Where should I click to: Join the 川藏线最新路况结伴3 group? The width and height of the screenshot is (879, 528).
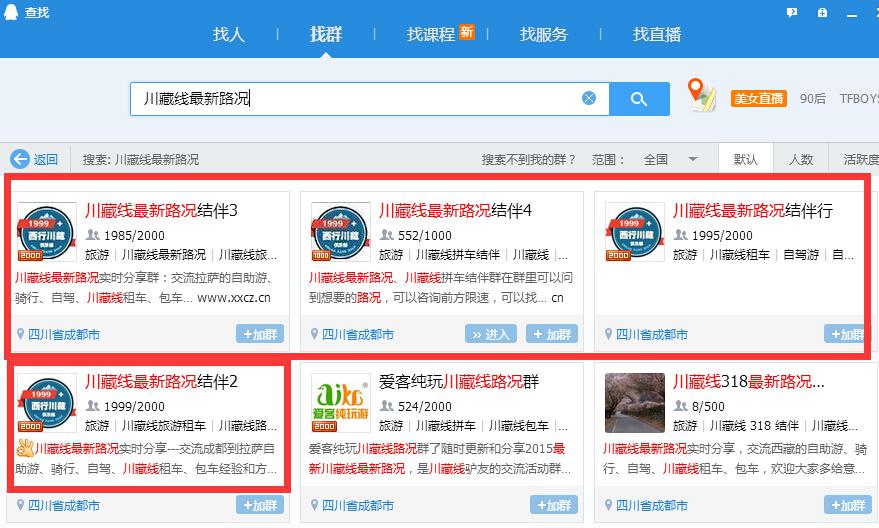click(x=260, y=334)
